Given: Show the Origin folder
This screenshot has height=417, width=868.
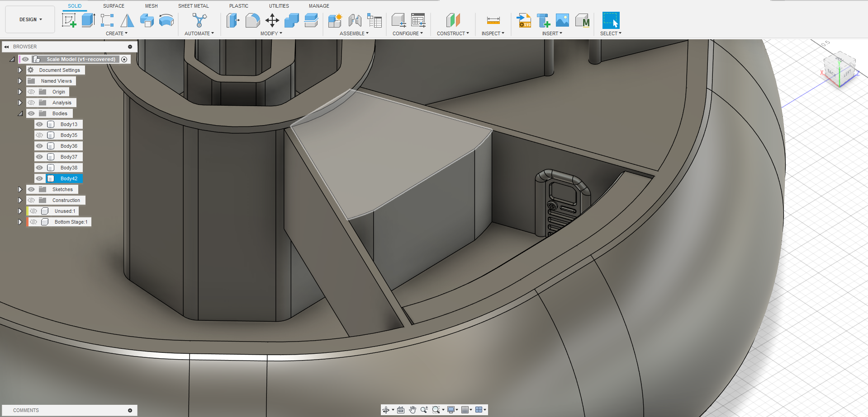Looking at the screenshot, I should (31, 92).
